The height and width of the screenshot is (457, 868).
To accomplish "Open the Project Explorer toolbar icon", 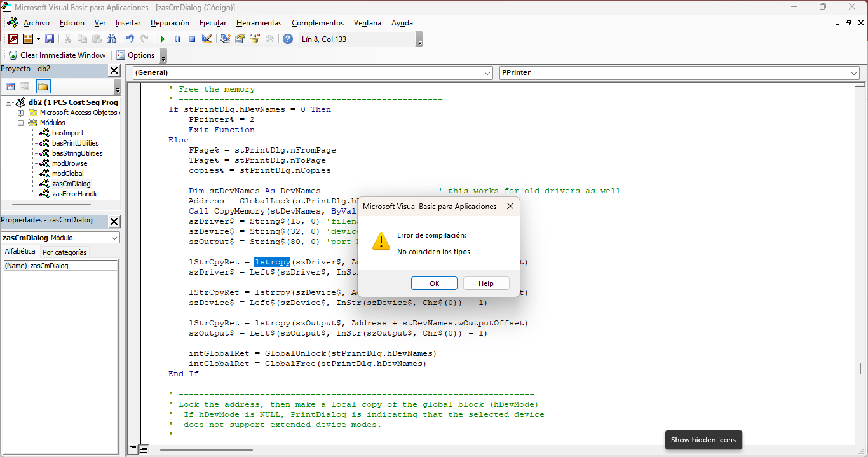I will [x=226, y=39].
